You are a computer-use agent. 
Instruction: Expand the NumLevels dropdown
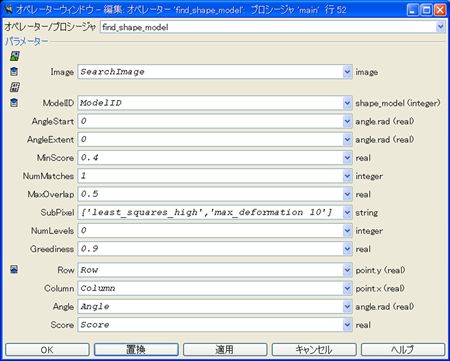point(347,231)
